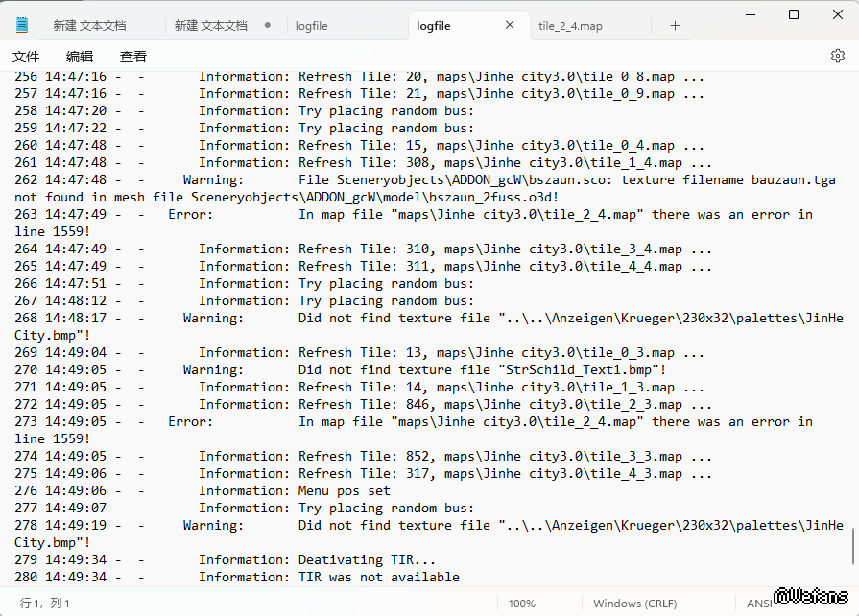Close the active logfile tab
859x616 pixels.
pos(510,26)
